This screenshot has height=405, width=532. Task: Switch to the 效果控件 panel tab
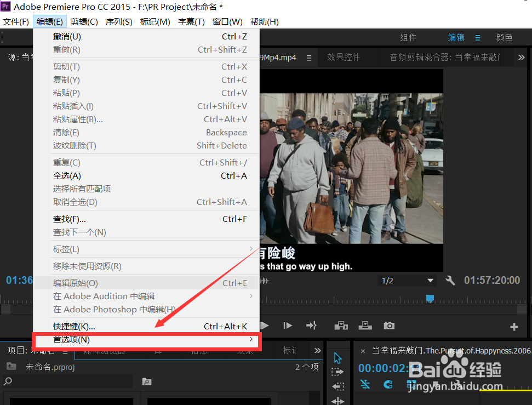(x=344, y=58)
